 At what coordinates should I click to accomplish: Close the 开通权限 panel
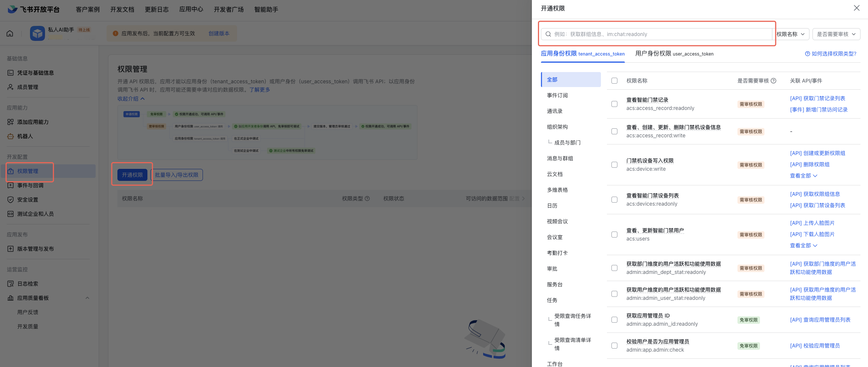tap(857, 8)
